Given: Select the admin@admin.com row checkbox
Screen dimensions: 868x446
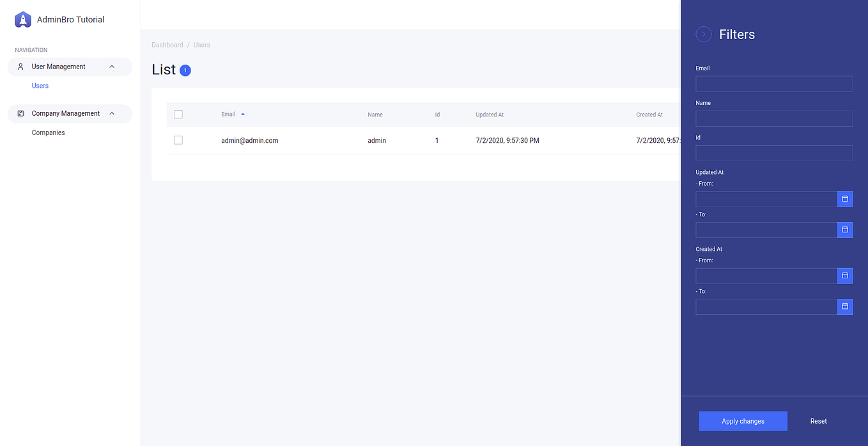Looking at the screenshot, I should point(178,139).
